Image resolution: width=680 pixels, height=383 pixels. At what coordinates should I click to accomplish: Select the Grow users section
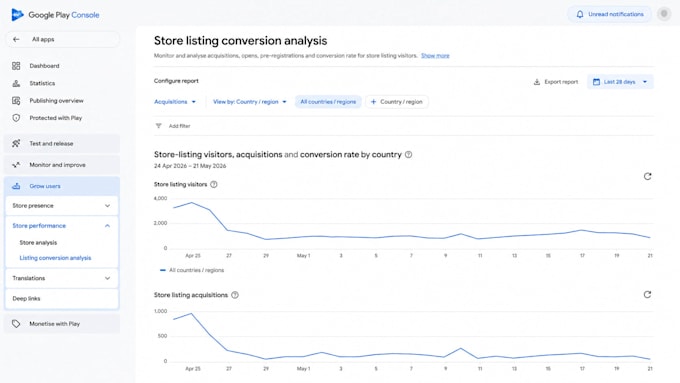pyautogui.click(x=62, y=186)
